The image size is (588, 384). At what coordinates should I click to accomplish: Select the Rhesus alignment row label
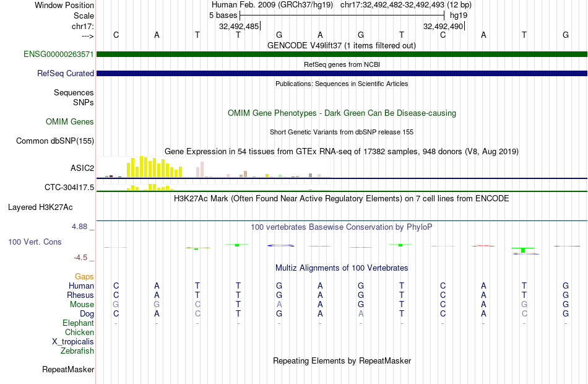pos(80,295)
